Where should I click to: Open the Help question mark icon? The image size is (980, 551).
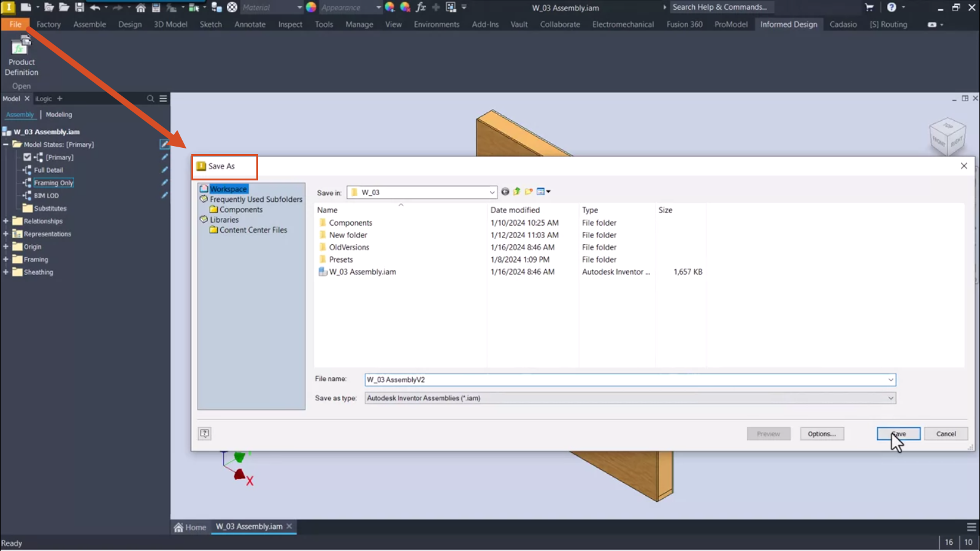[x=891, y=7]
